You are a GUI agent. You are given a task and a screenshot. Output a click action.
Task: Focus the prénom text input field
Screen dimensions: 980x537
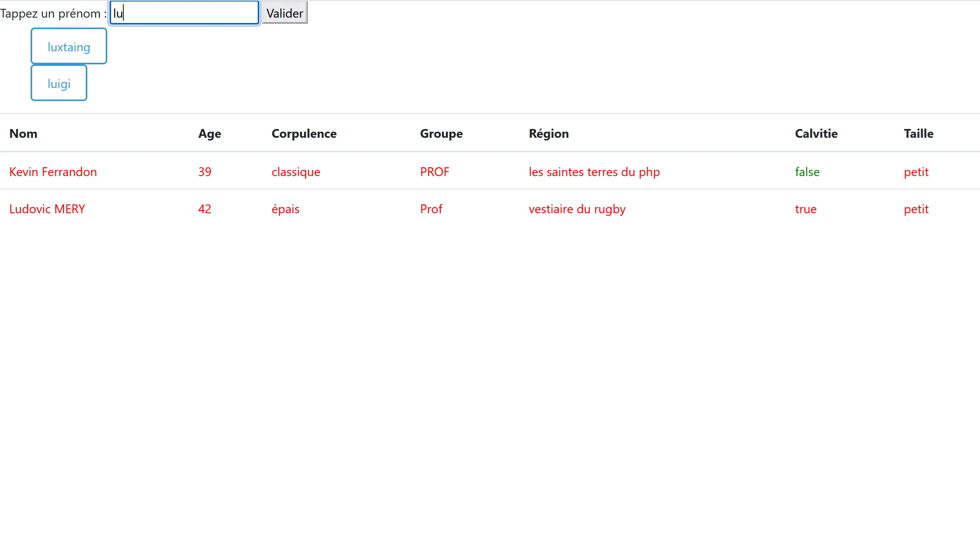[184, 13]
